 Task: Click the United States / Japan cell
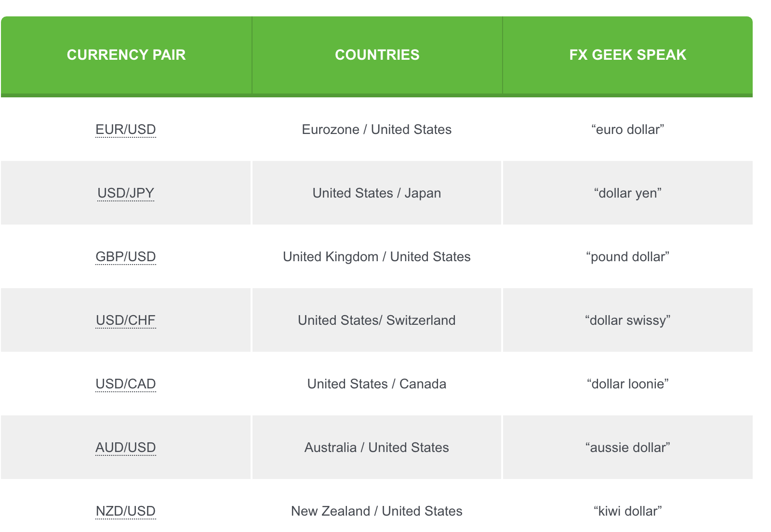[x=377, y=193]
